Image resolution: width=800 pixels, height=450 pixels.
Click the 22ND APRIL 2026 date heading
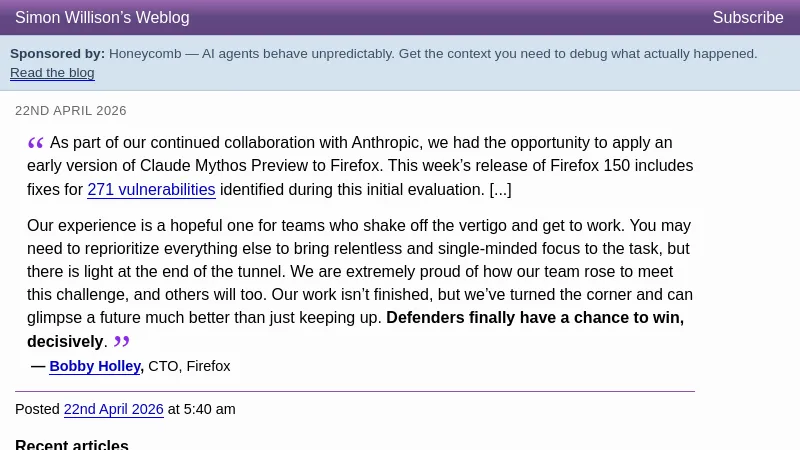click(x=71, y=111)
